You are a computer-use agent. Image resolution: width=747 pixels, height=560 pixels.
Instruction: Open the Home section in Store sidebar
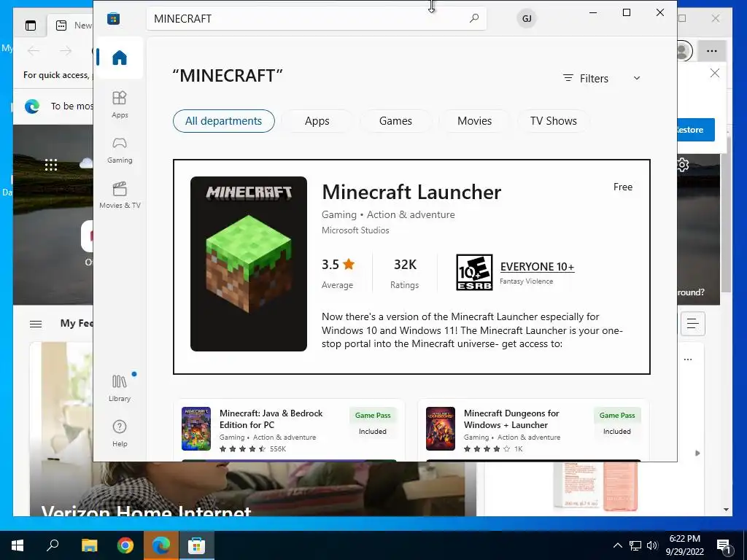tap(120, 58)
